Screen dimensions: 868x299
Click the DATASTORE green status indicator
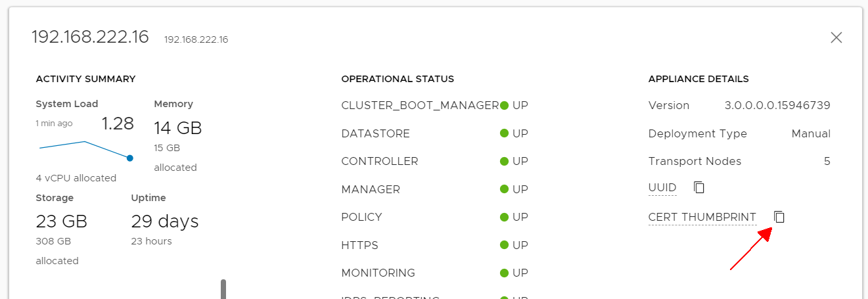[505, 133]
